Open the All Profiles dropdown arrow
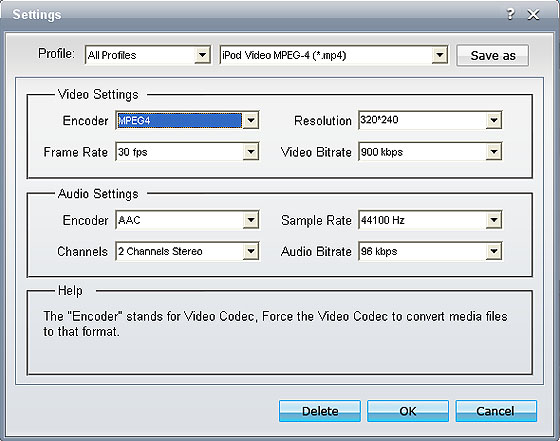560x441 pixels. click(202, 55)
